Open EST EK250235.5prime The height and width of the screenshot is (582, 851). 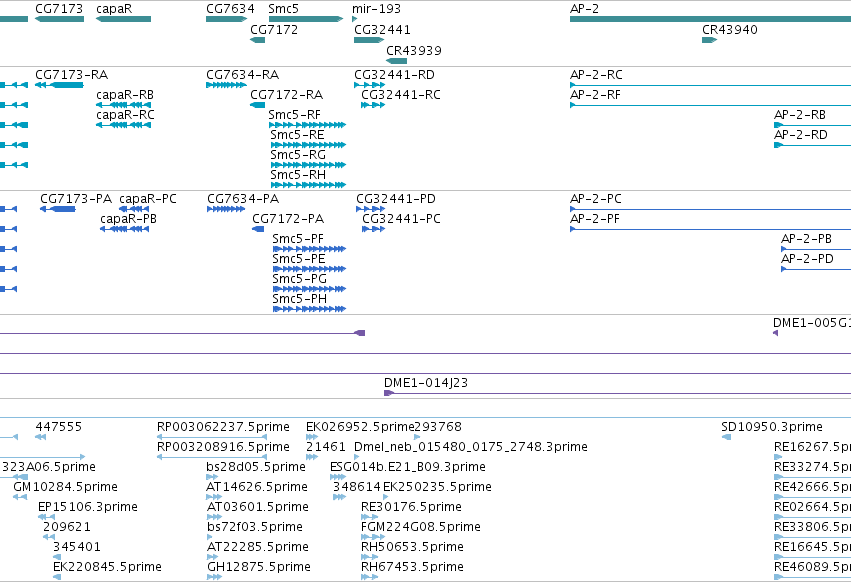pos(385,497)
